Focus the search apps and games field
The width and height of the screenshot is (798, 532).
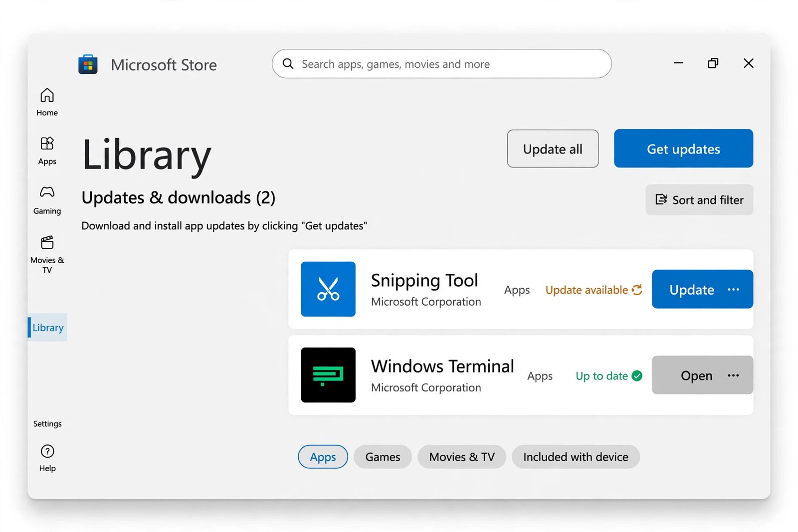441,64
